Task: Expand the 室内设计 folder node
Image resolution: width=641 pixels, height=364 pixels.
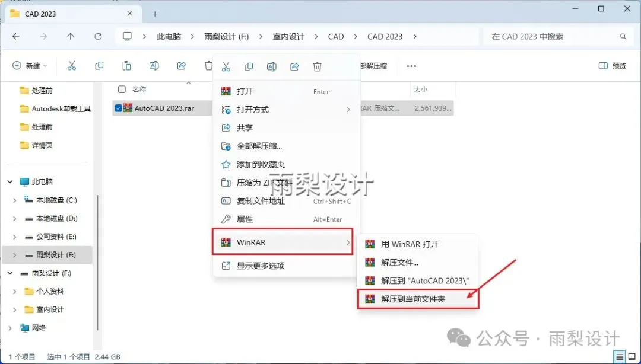Action: (x=15, y=309)
